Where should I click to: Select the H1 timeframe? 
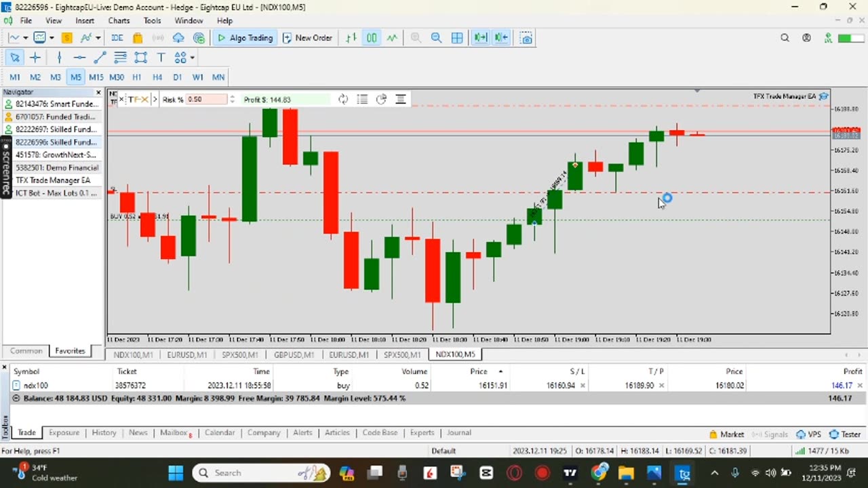click(137, 77)
